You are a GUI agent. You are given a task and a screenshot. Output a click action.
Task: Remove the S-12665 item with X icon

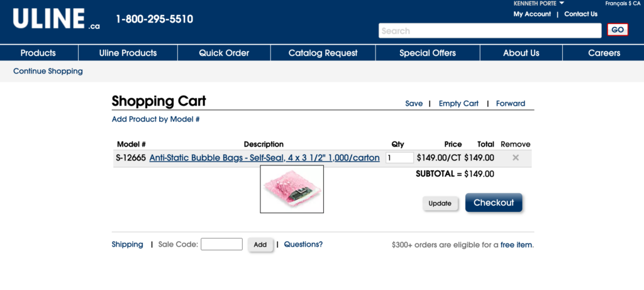click(516, 158)
